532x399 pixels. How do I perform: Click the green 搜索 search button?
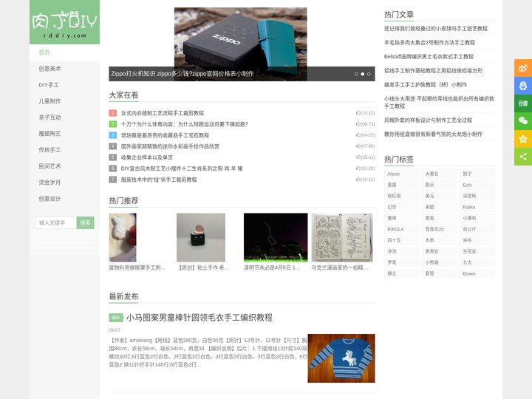pyautogui.click(x=86, y=223)
